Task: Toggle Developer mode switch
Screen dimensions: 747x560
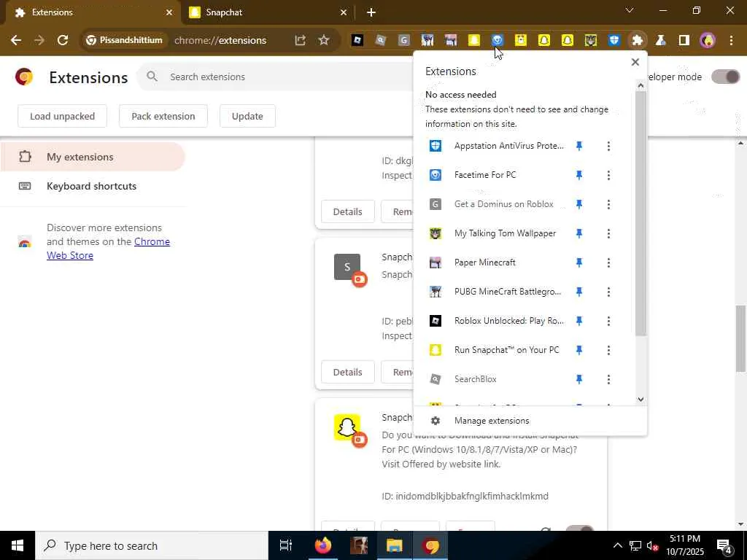Action: pos(725,77)
